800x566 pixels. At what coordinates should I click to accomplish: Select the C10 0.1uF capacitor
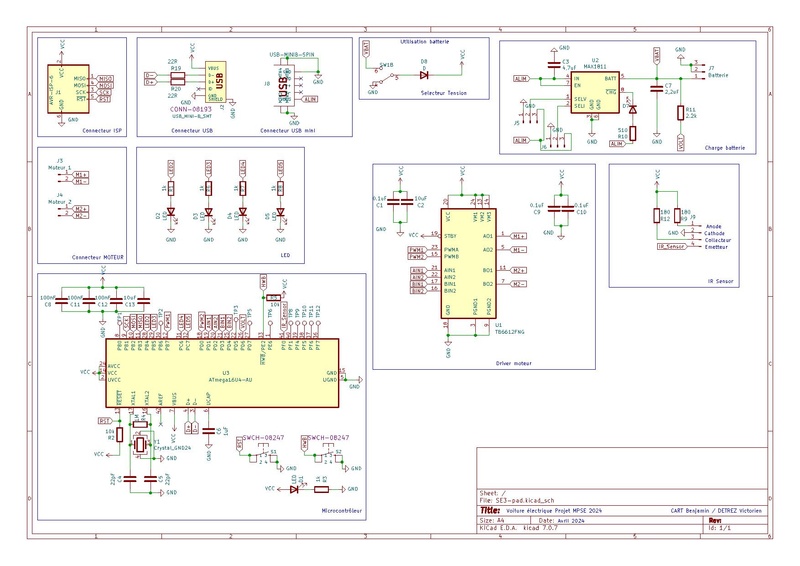(x=567, y=209)
